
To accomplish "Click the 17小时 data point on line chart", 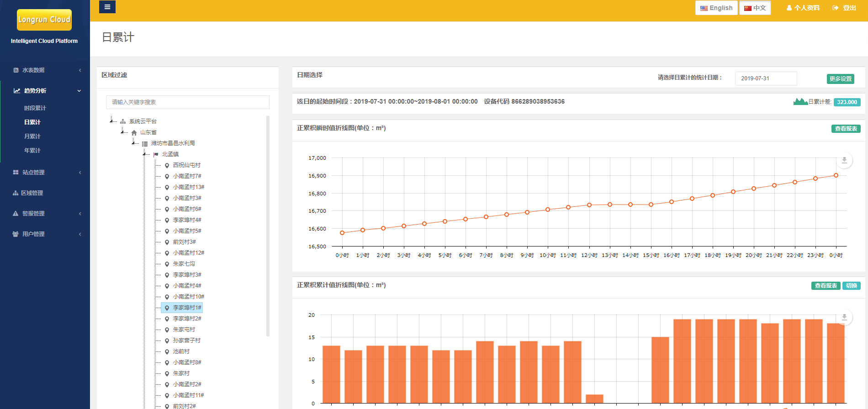I will click(x=692, y=199).
